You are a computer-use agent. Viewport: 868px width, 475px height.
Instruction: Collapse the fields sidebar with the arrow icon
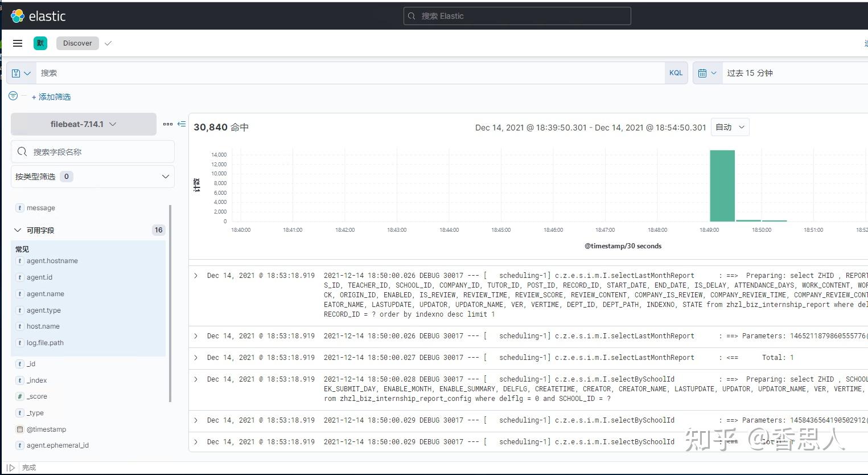[x=182, y=124]
